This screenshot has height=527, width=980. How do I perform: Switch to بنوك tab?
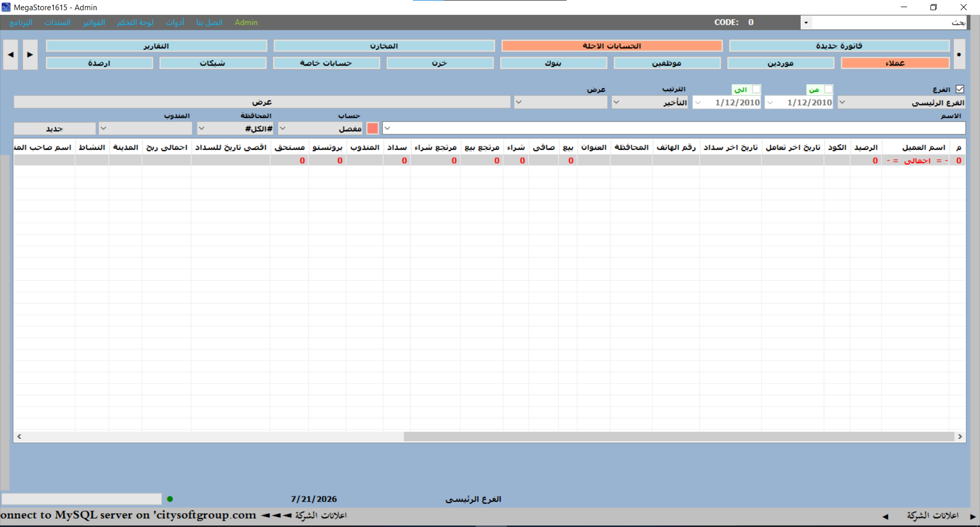[x=553, y=63]
